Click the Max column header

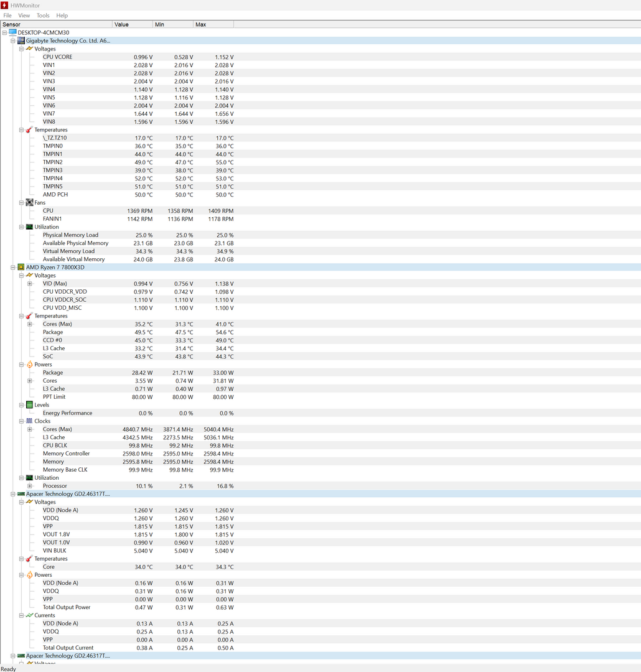pos(213,24)
